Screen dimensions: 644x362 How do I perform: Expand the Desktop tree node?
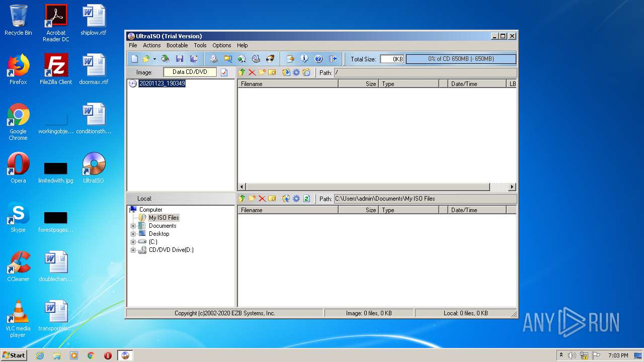pyautogui.click(x=133, y=234)
